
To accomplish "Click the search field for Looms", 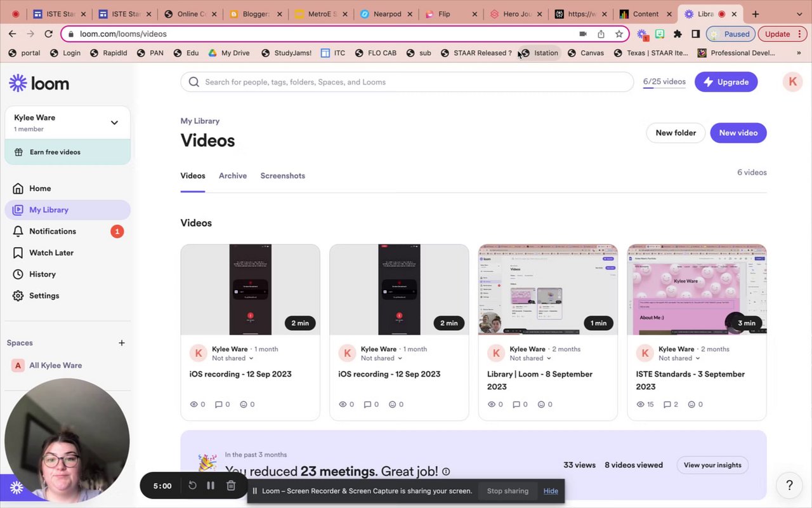I will [407, 82].
